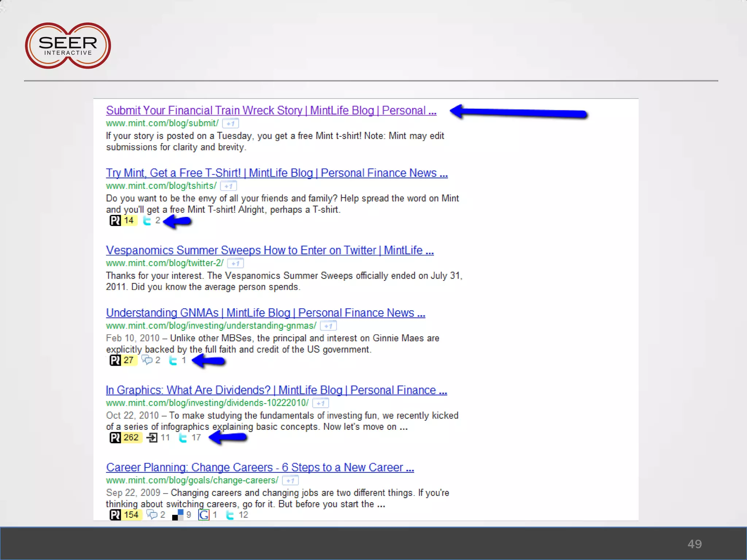Click the PR icon showing 27
The width and height of the screenshot is (747, 560).
click(x=115, y=360)
